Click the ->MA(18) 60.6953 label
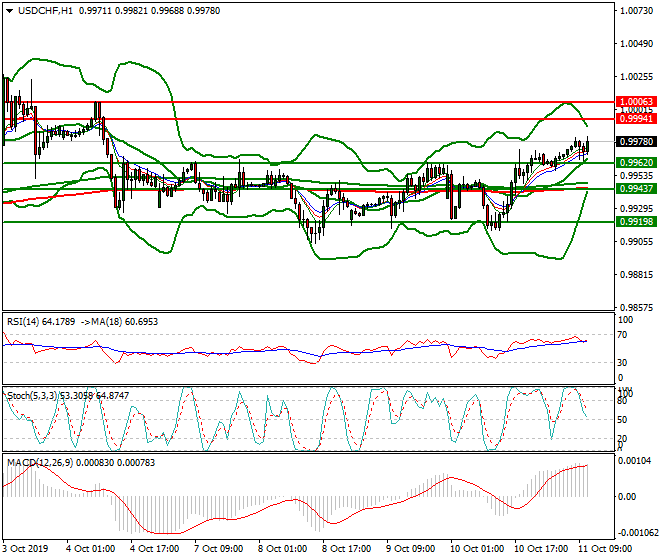Screen dimensions: 660x560 (118, 322)
